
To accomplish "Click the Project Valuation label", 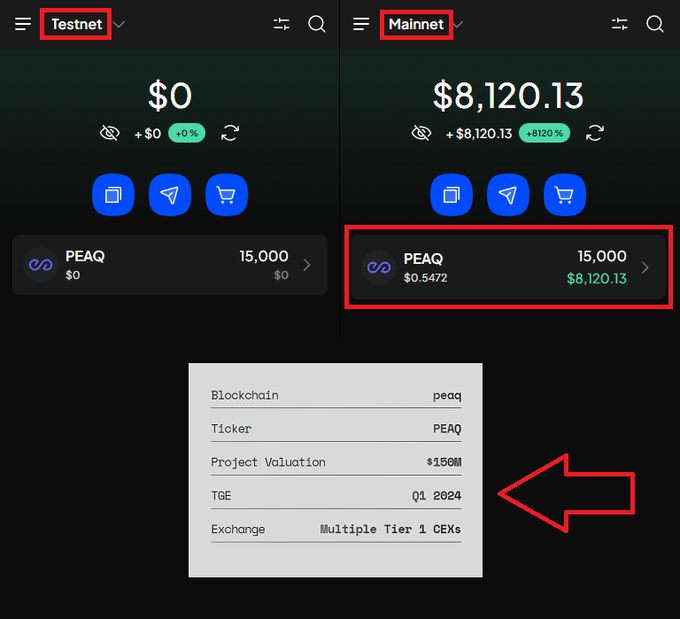I will pos(268,462).
